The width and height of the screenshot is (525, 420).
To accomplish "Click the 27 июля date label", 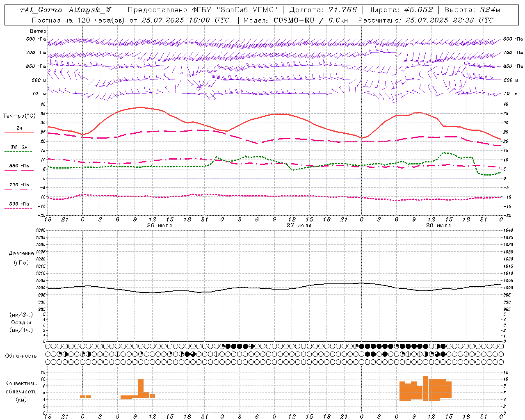I will [x=299, y=225].
